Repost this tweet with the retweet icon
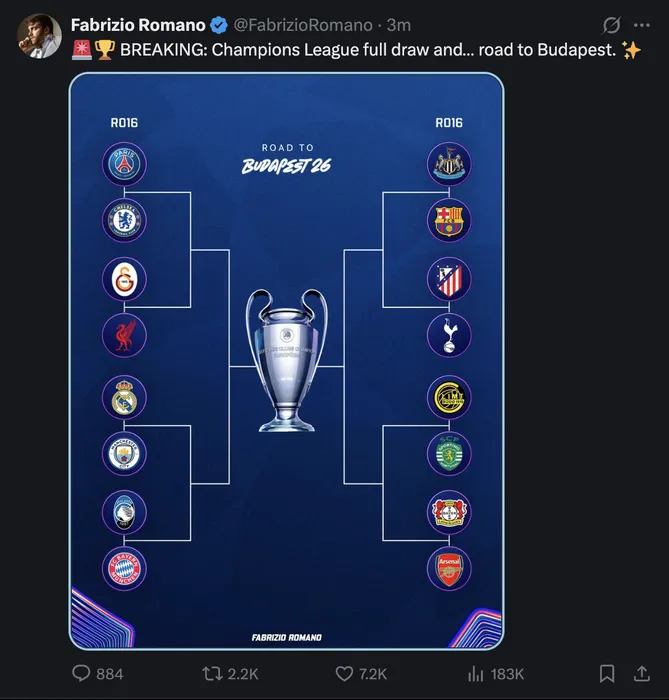 tap(212, 673)
